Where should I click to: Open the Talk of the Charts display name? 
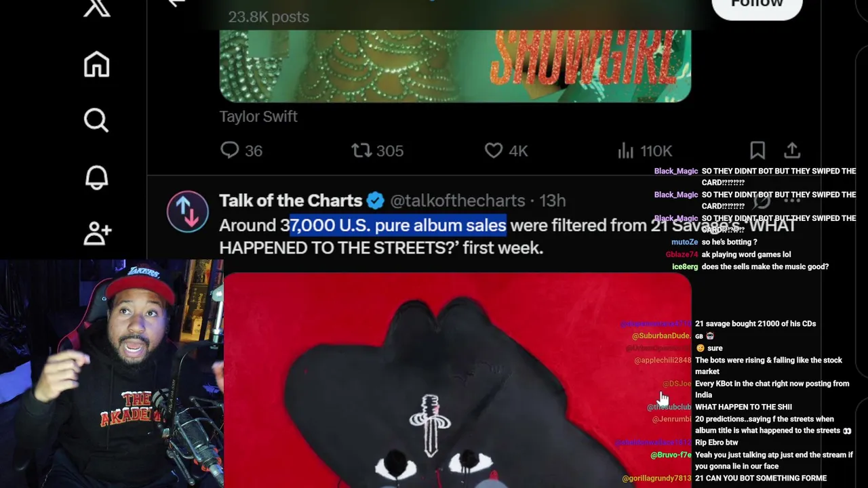(x=290, y=201)
